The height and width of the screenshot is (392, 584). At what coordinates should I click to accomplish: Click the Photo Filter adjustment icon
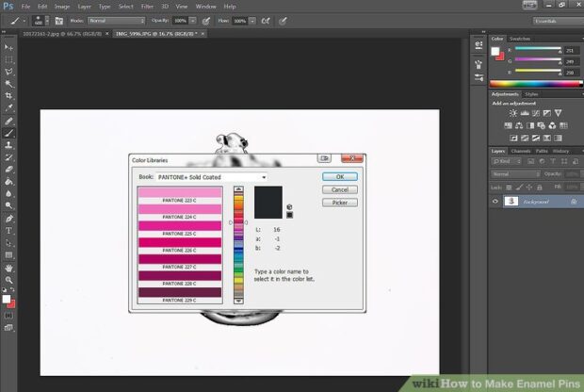point(542,125)
